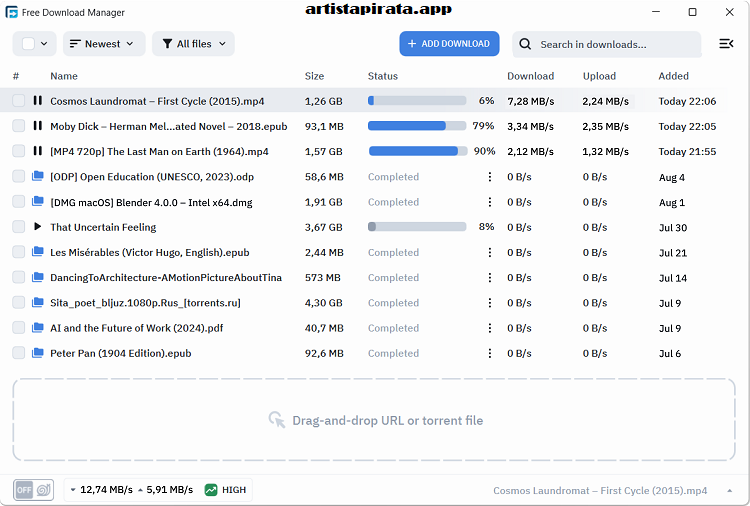750x506 pixels.
Task: Check the Open Education odp checkbox
Action: [x=19, y=176]
